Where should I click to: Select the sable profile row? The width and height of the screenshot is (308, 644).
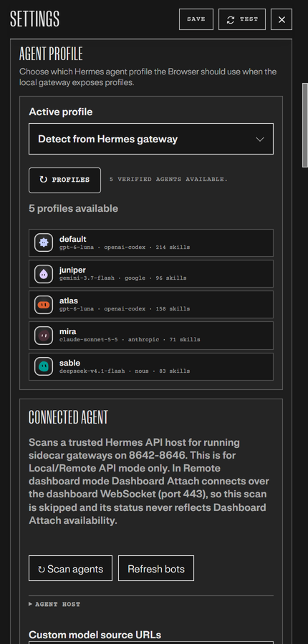pos(151,366)
